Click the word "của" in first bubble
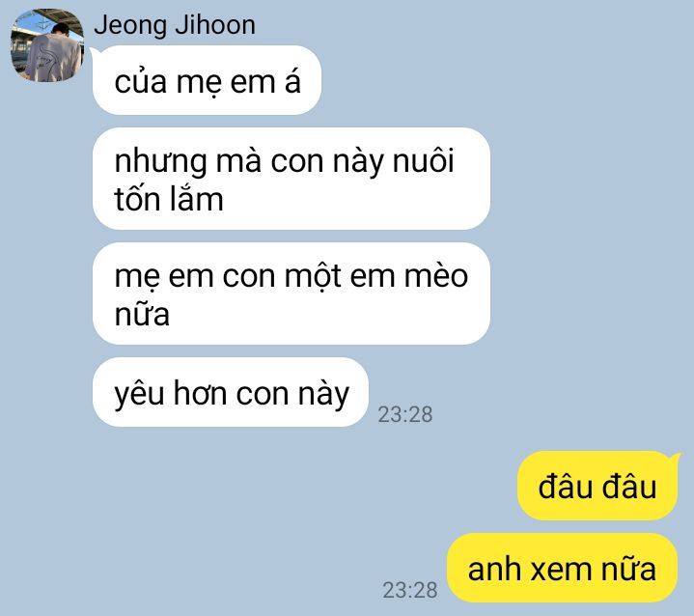Viewport: 694px width, 616px height. pos(140,81)
